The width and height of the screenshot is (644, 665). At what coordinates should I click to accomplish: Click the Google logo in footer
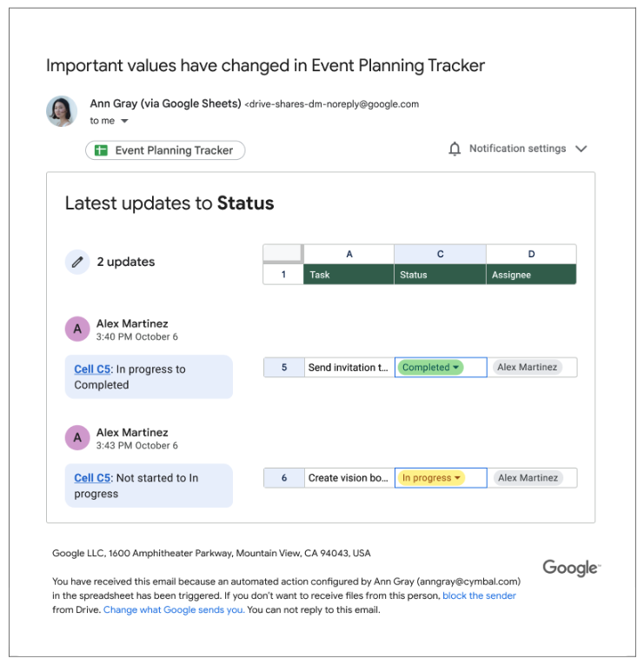[x=570, y=568]
